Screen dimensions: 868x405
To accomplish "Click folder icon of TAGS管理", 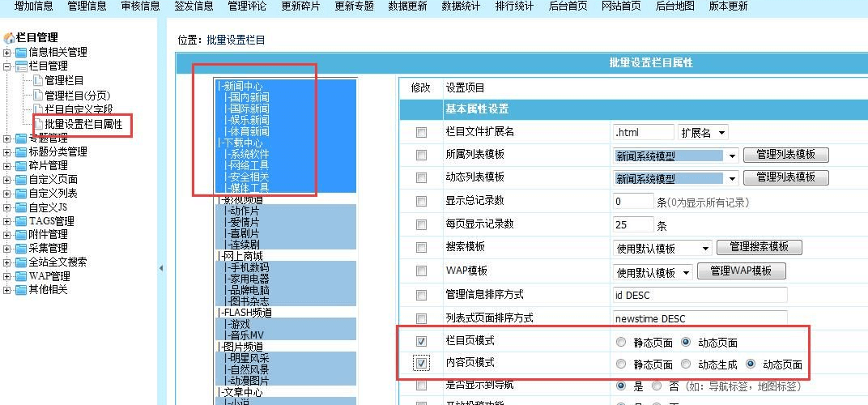I will coord(21,221).
